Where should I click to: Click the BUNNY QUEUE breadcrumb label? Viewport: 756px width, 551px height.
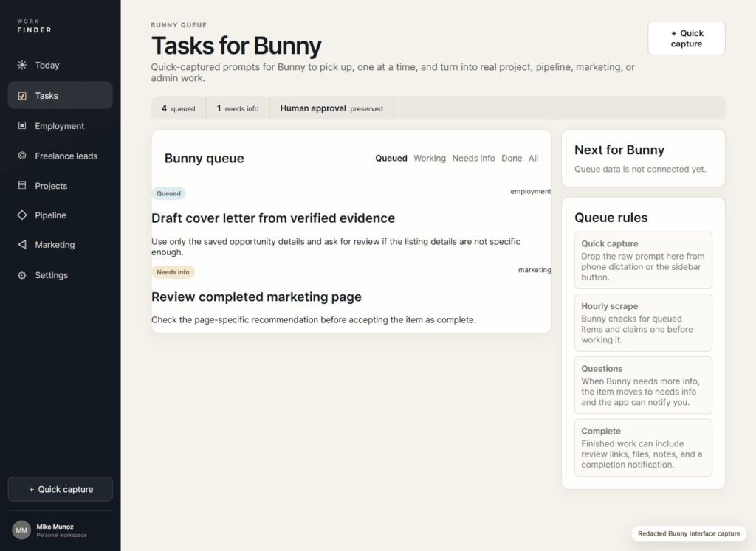coord(179,25)
